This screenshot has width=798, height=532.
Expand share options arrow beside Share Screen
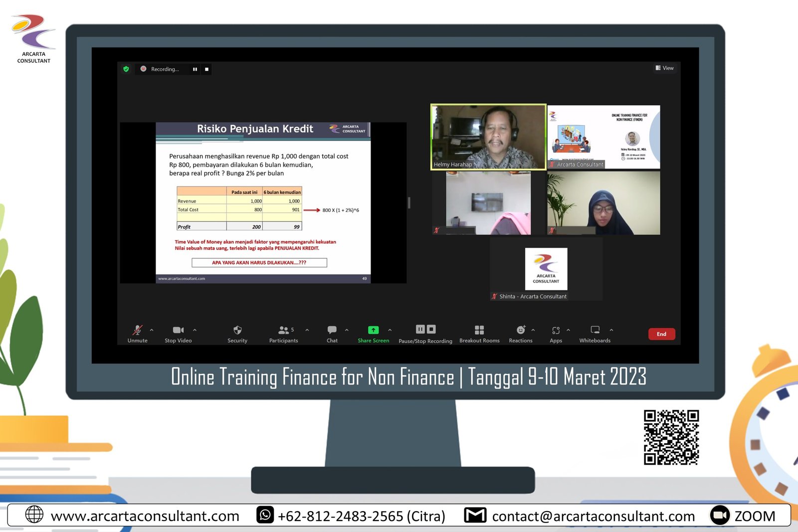[x=390, y=330]
